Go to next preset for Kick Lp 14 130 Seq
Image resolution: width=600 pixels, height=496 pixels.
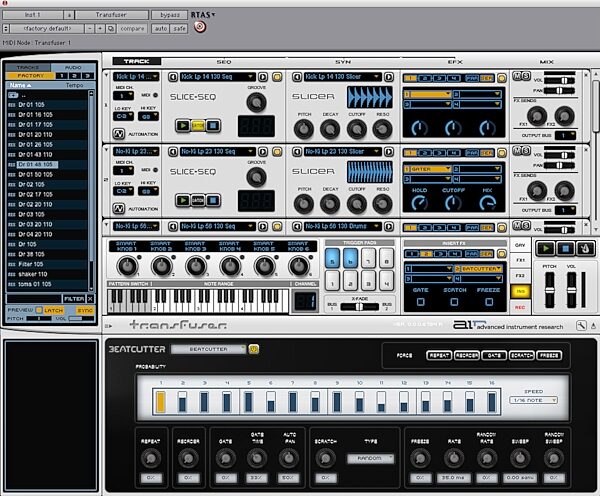(x=263, y=77)
